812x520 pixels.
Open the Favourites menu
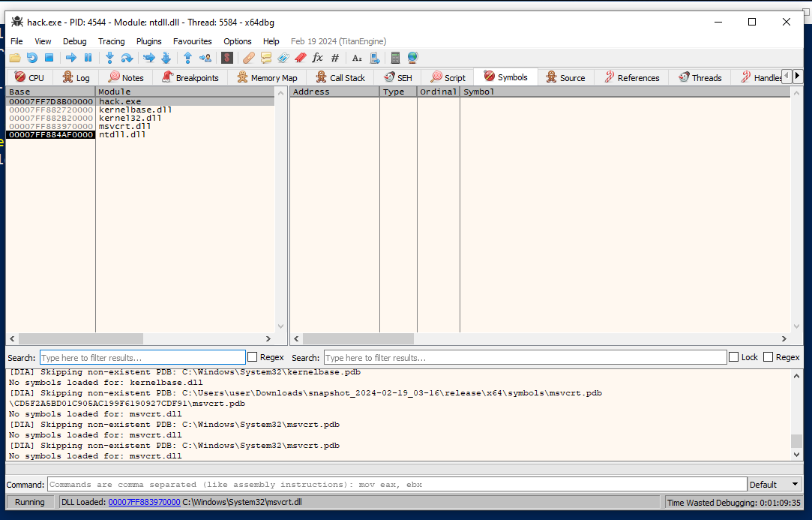193,41
